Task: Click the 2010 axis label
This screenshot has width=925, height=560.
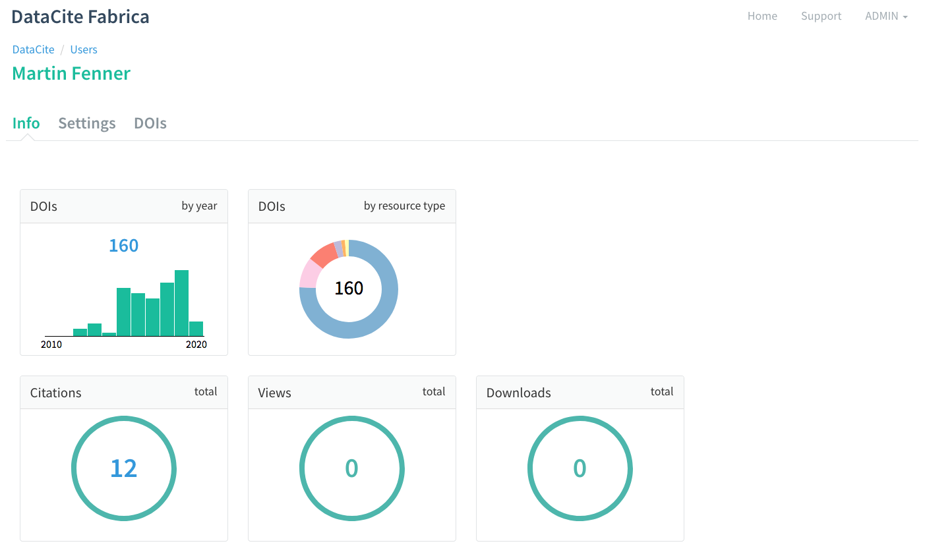Action: pyautogui.click(x=51, y=345)
